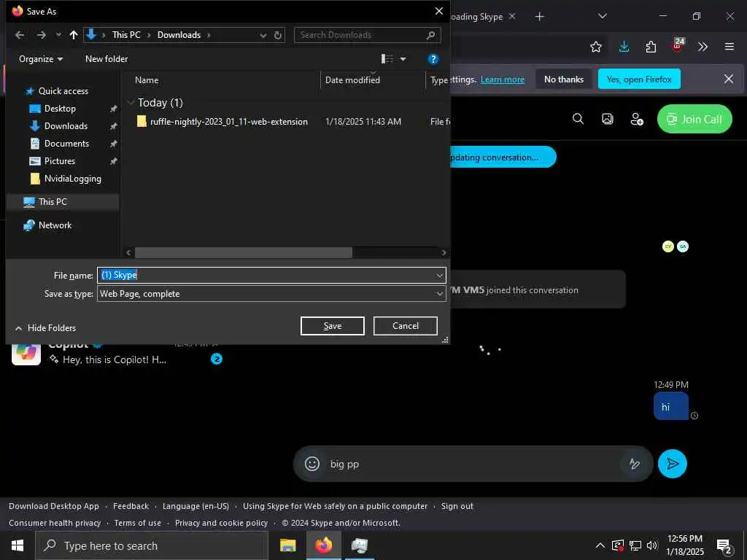Open Skype conversation gallery icon

pos(608,119)
